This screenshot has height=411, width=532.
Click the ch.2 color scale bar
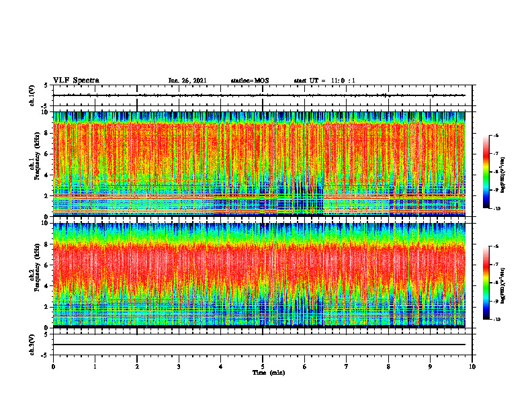486,283
